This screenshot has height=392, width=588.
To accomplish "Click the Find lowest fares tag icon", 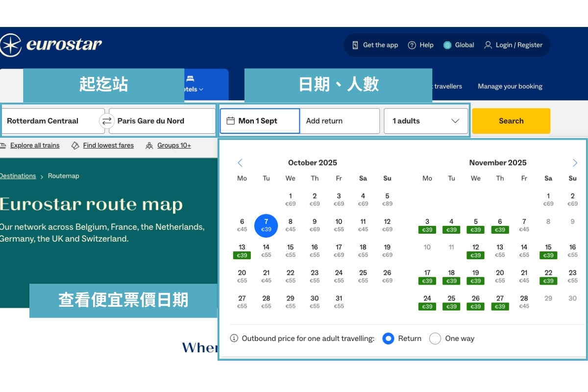I will (75, 146).
